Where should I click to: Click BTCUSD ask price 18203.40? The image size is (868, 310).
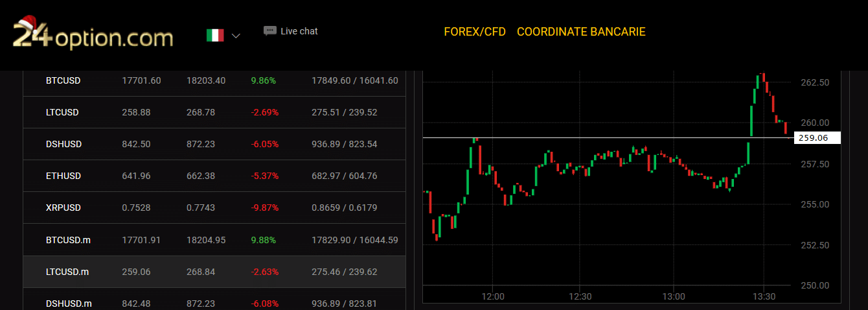click(x=206, y=80)
